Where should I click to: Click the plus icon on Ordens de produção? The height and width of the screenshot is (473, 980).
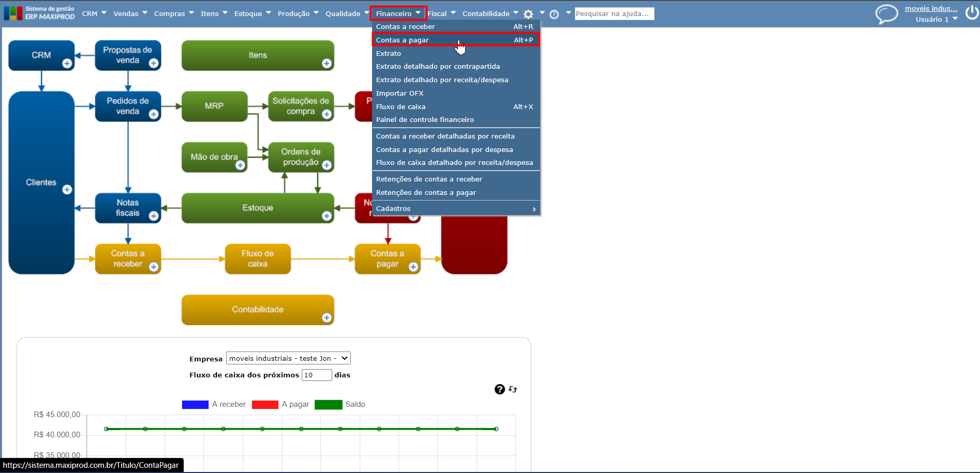[326, 165]
